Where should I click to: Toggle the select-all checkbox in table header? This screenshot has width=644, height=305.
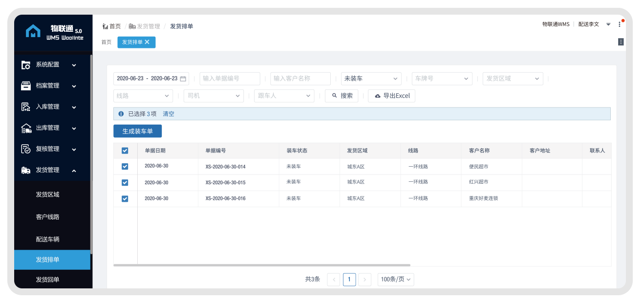click(125, 151)
